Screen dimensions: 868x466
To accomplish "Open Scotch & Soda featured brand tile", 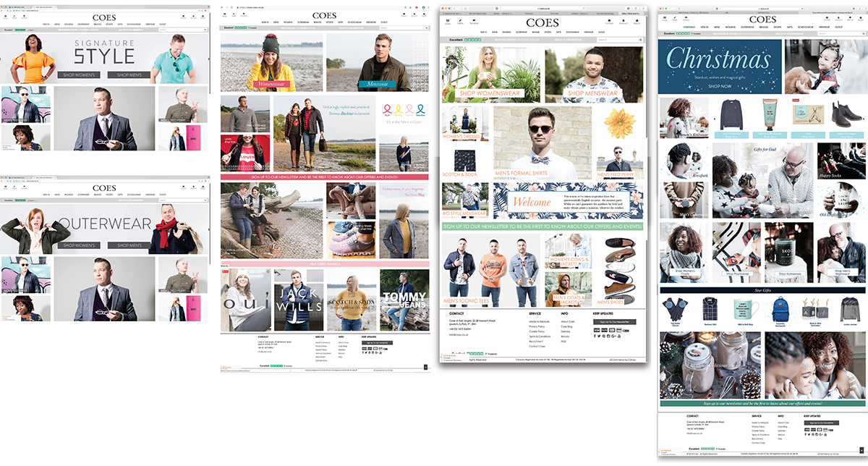I will [351, 300].
